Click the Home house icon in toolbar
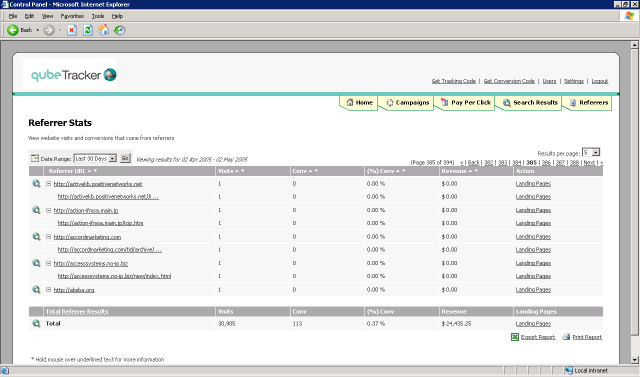Viewport: 640px width, 377px height. click(x=104, y=30)
